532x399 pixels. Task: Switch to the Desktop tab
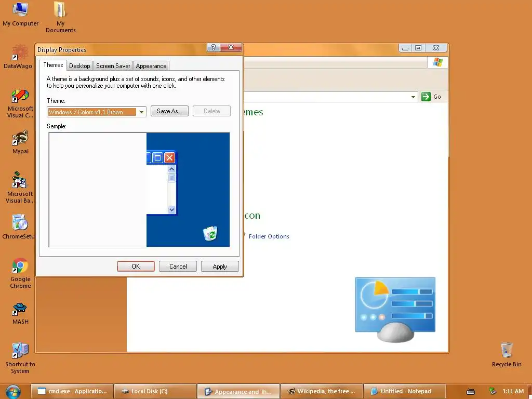79,66
